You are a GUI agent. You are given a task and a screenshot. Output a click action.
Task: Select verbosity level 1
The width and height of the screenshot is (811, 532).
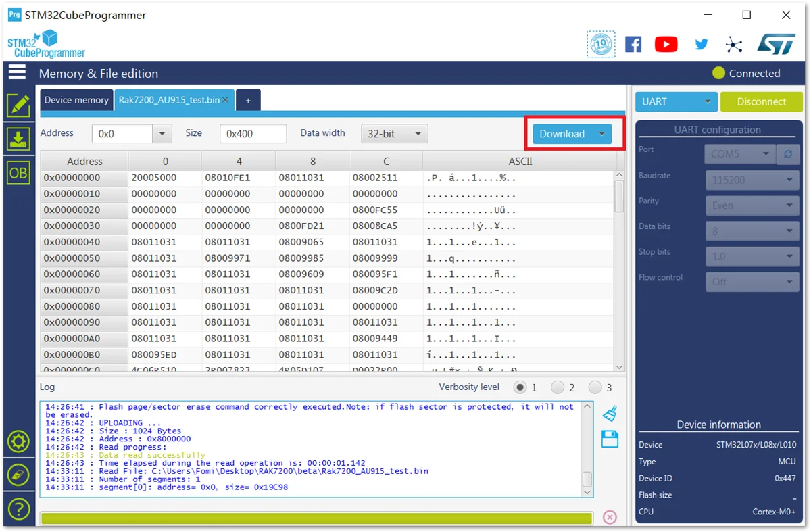click(520, 387)
